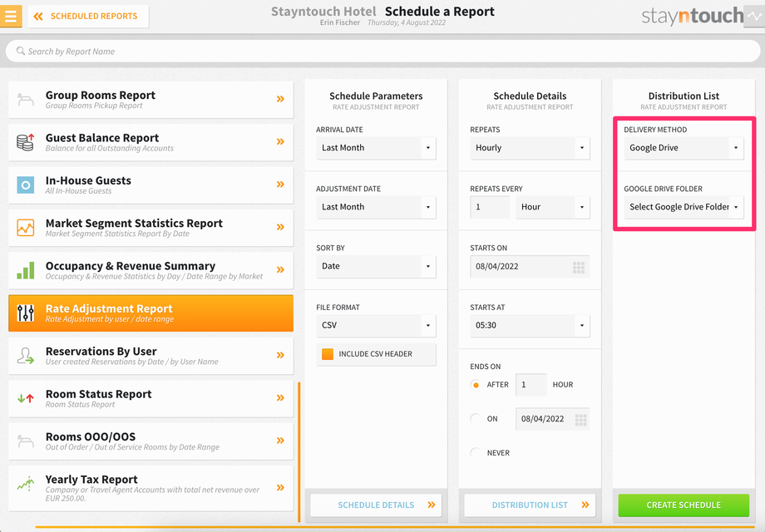Click the report list vertical scrollbar

(299, 452)
